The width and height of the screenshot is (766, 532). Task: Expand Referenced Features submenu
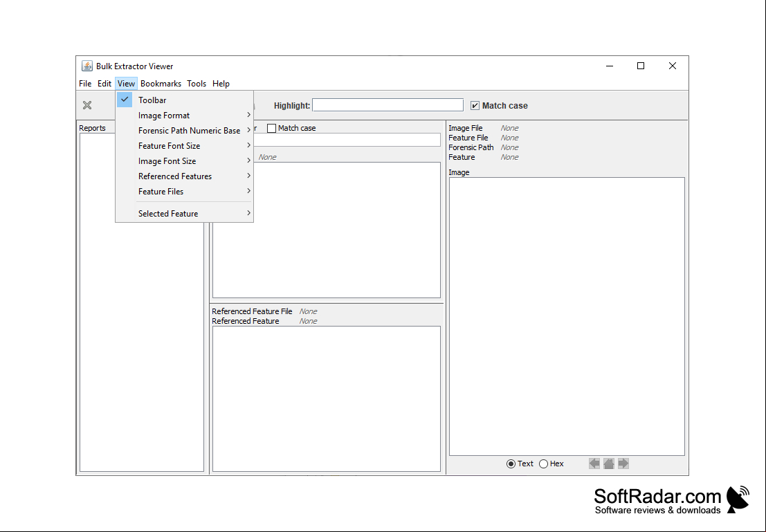184,176
